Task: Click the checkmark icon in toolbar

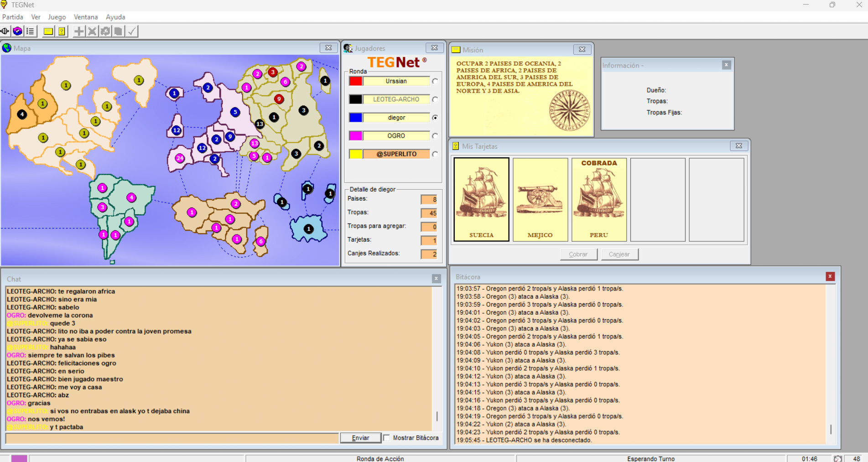Action: (132, 31)
